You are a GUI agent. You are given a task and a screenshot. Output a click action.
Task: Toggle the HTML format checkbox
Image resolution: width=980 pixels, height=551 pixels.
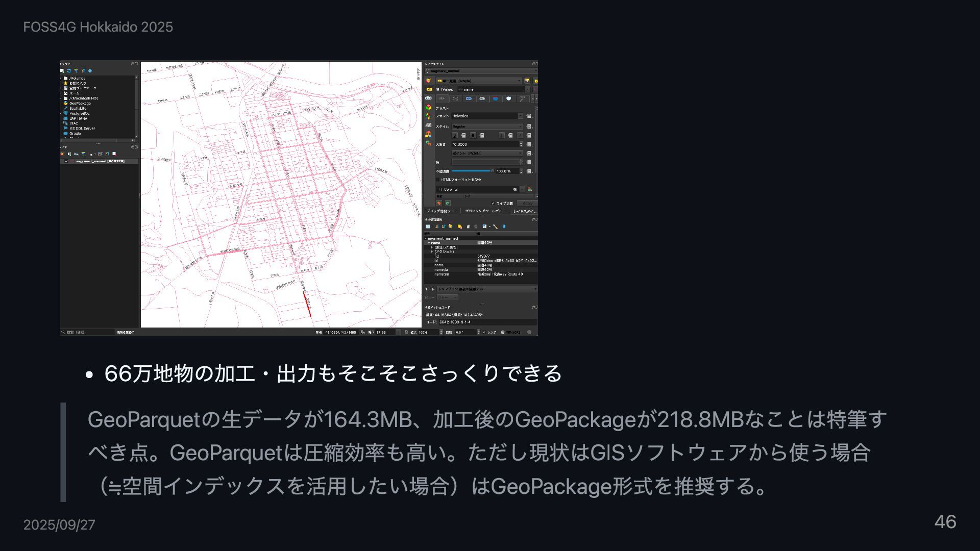(x=438, y=180)
